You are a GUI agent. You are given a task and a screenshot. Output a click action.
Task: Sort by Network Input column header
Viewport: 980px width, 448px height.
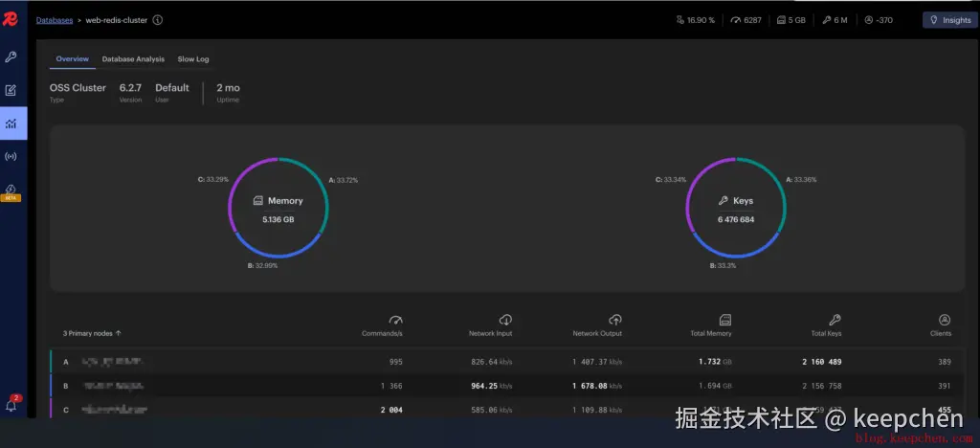pyautogui.click(x=491, y=333)
